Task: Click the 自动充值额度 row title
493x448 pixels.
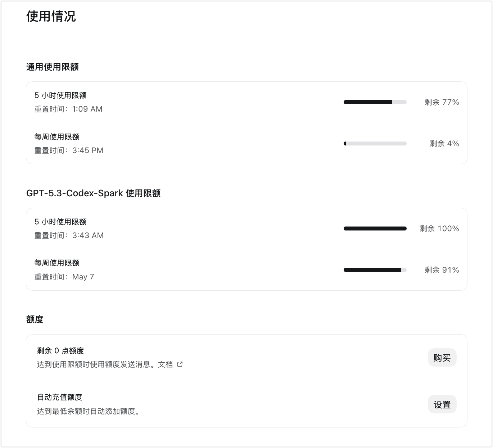Action: point(60,397)
